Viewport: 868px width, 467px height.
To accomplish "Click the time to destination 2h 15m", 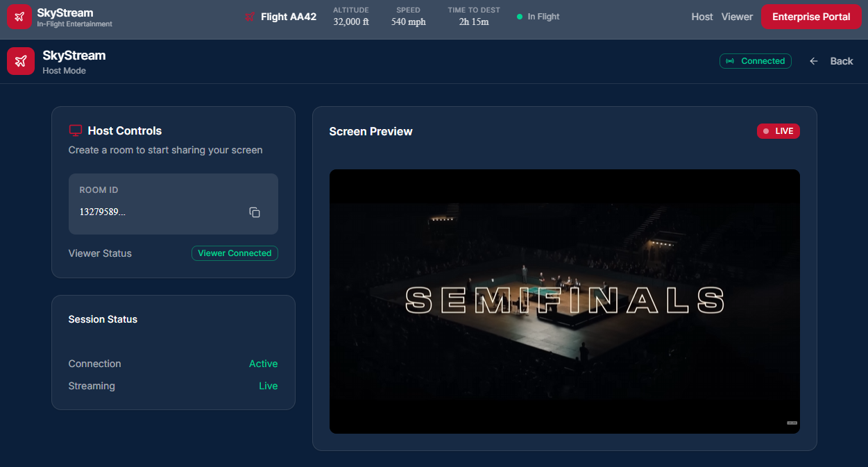I will (x=474, y=22).
